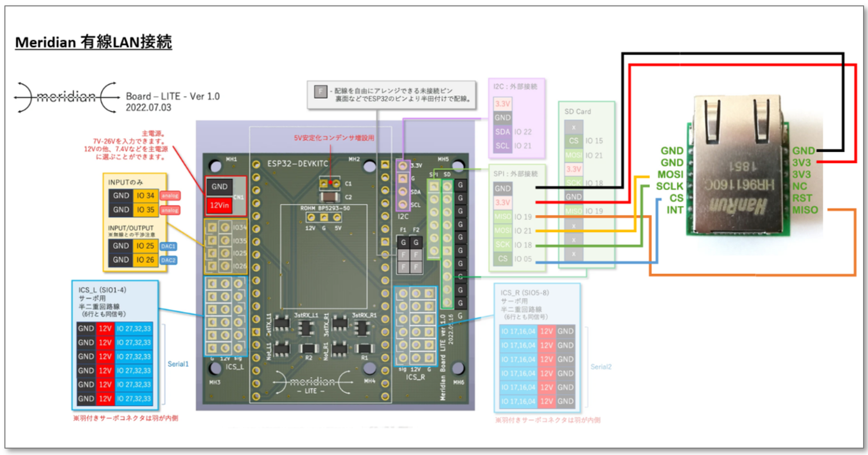Click the purple SCL box in I2C legend

tap(502, 146)
